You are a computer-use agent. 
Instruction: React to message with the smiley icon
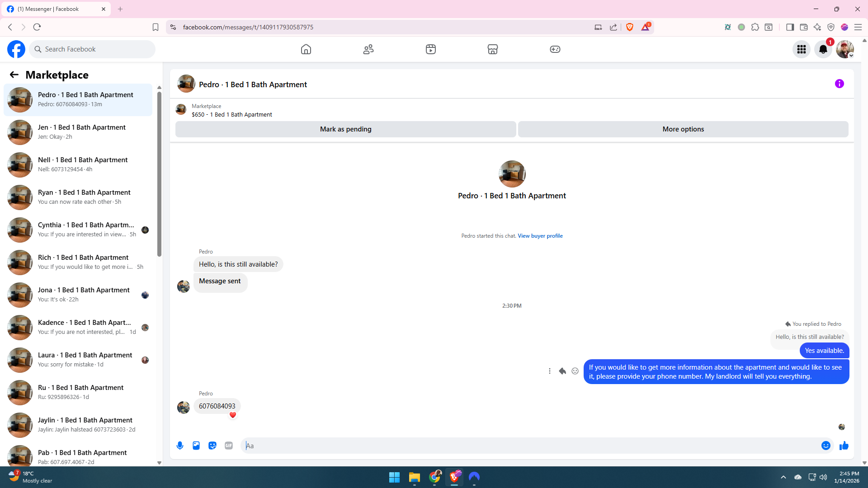click(575, 371)
